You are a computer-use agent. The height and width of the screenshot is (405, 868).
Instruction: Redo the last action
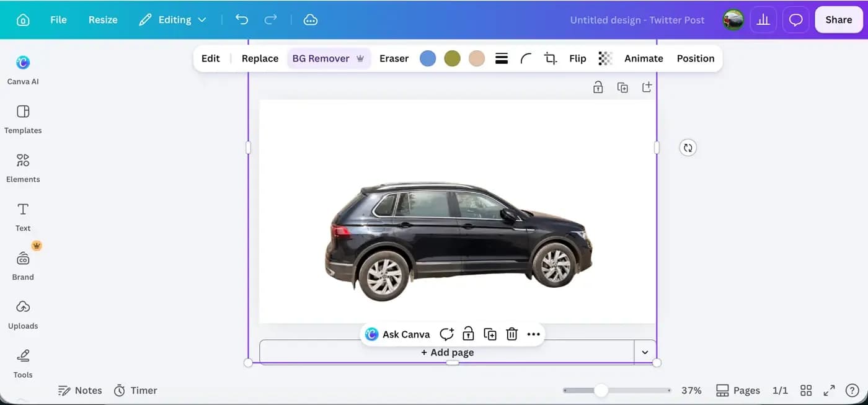click(270, 20)
